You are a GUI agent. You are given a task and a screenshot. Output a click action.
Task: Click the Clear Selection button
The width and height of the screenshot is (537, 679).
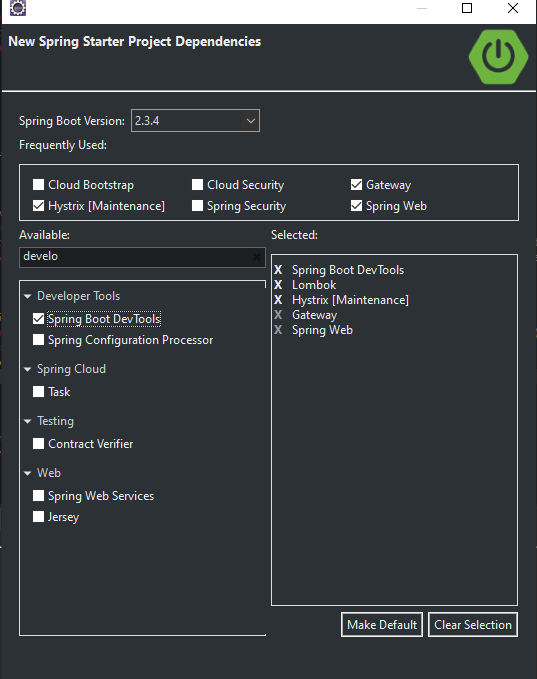473,624
